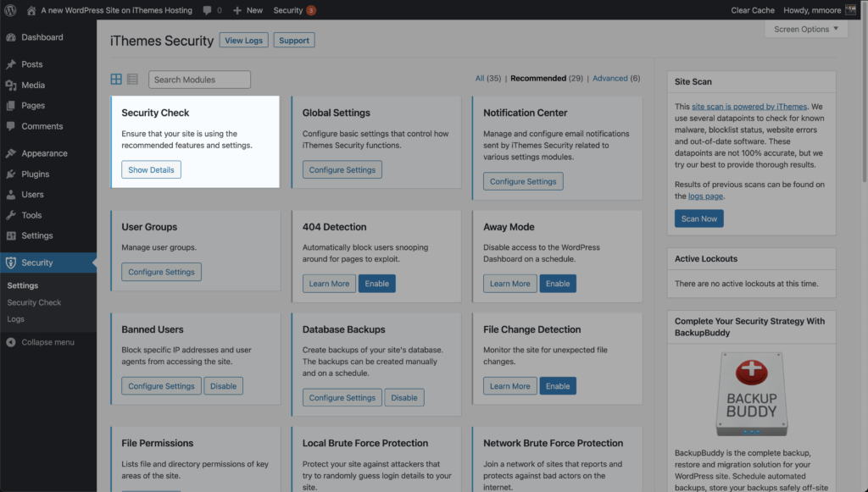The width and height of the screenshot is (868, 492).
Task: Click the Local Brute Force Protection title
Action: coord(365,444)
